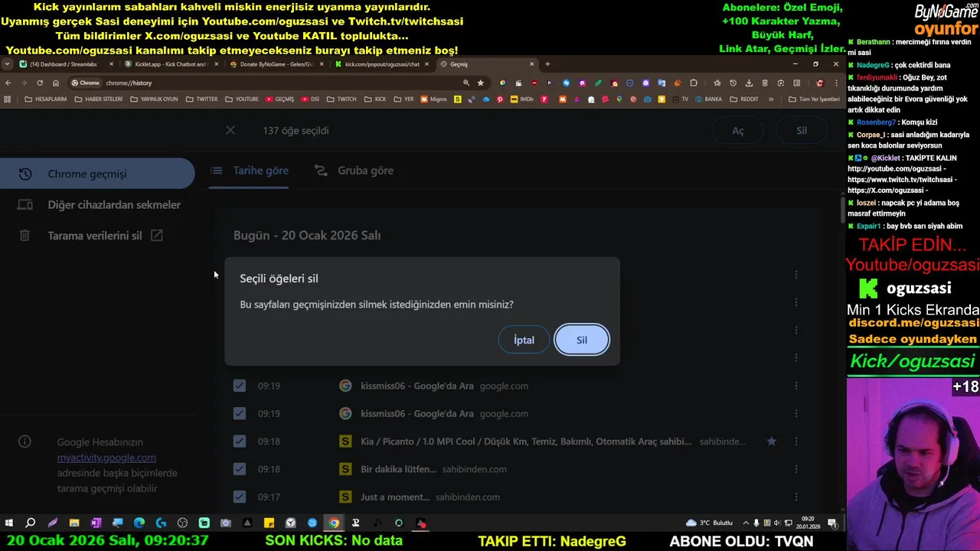This screenshot has width=980, height=551.
Task: Bookmark this page with the star icon
Action: point(480,83)
